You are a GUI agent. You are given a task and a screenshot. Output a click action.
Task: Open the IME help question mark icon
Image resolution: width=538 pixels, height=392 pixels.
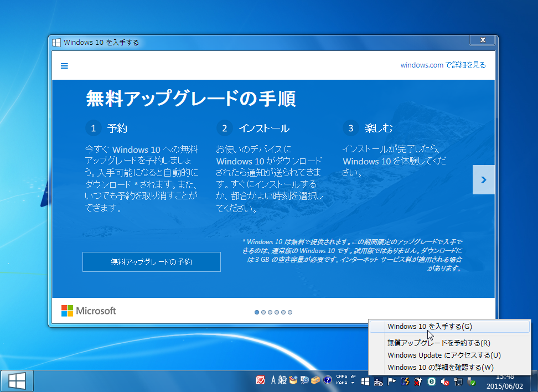327,381
